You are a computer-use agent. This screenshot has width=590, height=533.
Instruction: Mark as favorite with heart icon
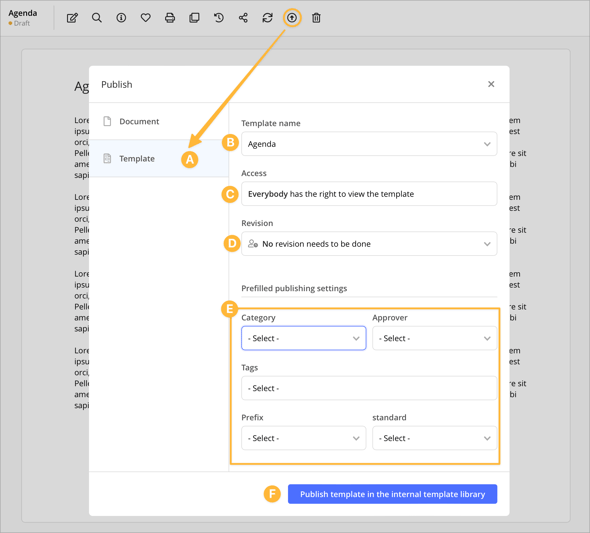pyautogui.click(x=146, y=18)
